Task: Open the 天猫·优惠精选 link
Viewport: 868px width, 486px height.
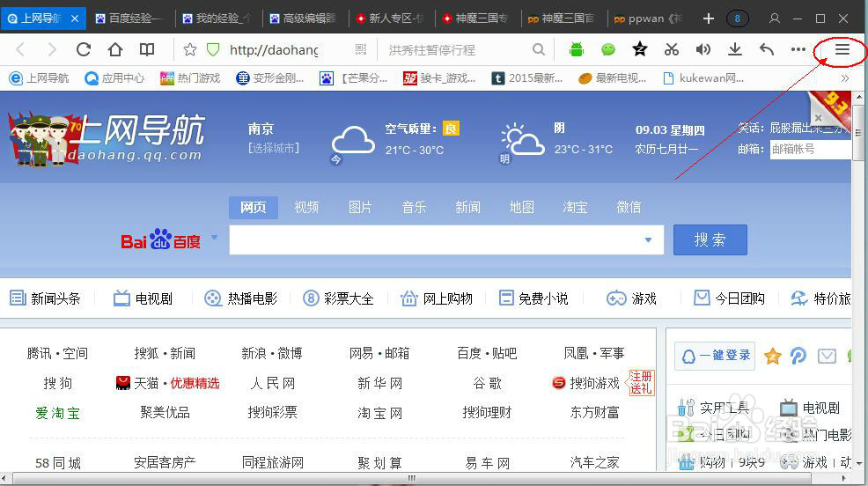Action: click(x=168, y=383)
